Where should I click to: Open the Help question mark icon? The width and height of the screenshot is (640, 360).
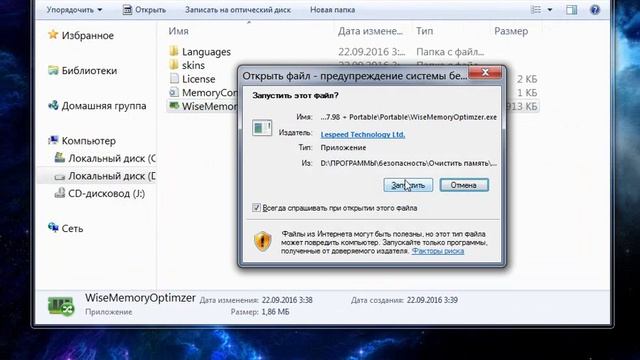(x=595, y=10)
